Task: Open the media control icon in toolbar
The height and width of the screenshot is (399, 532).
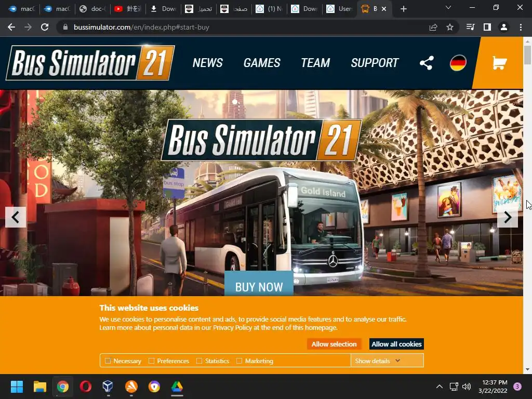Action: click(470, 27)
